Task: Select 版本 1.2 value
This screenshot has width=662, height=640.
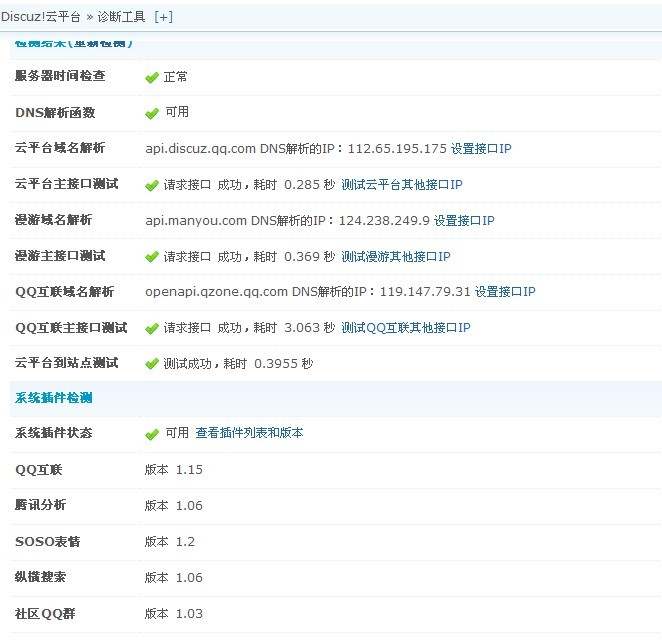Action: click(170, 541)
